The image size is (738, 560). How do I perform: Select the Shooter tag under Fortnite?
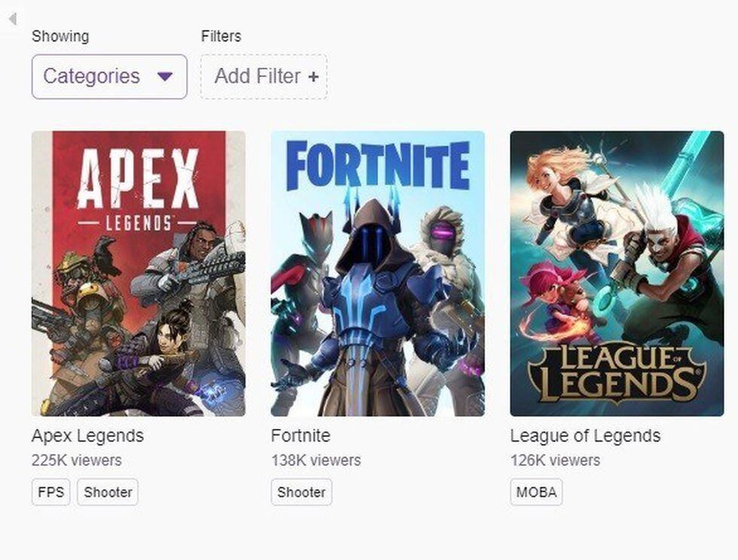pyautogui.click(x=301, y=492)
